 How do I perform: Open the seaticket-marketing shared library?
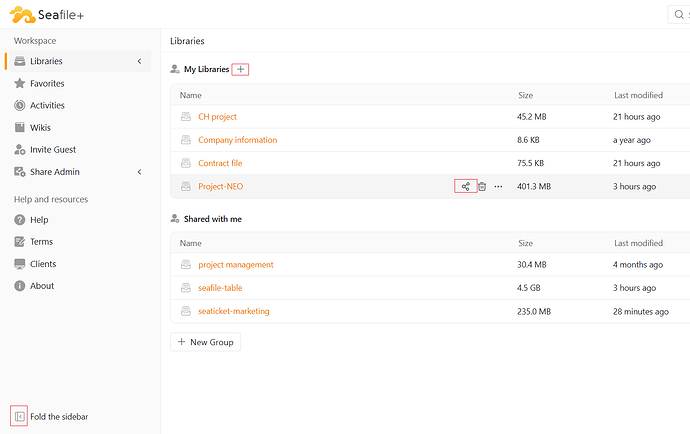tap(234, 311)
